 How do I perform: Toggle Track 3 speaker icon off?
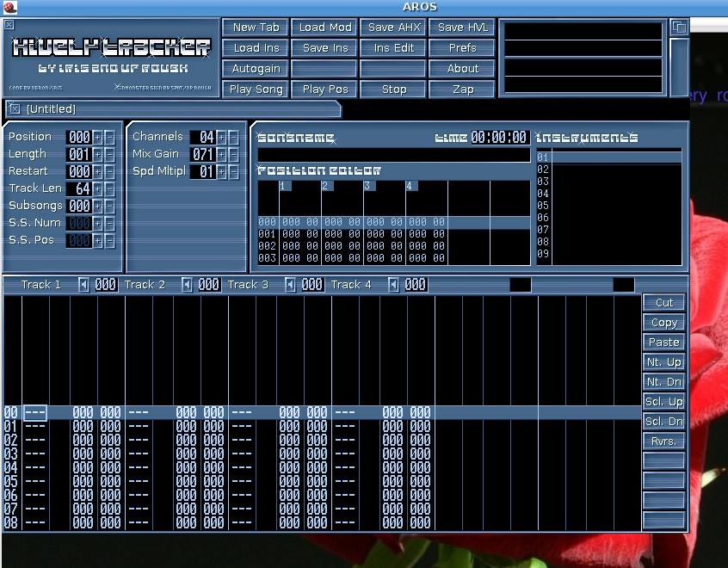pyautogui.click(x=290, y=285)
